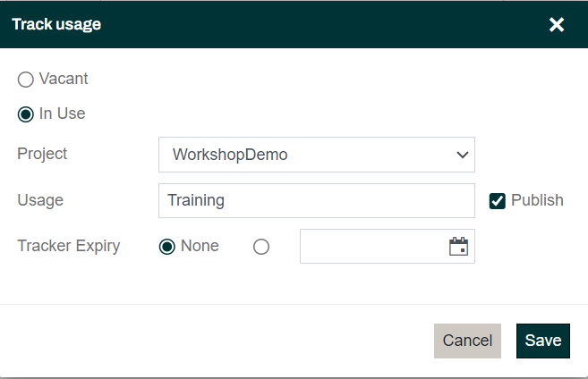The image size is (588, 379).
Task: Click the In Use label text
Action: click(x=63, y=114)
